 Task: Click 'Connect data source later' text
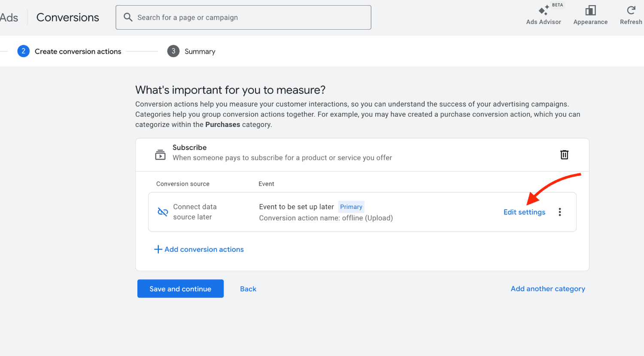point(195,212)
